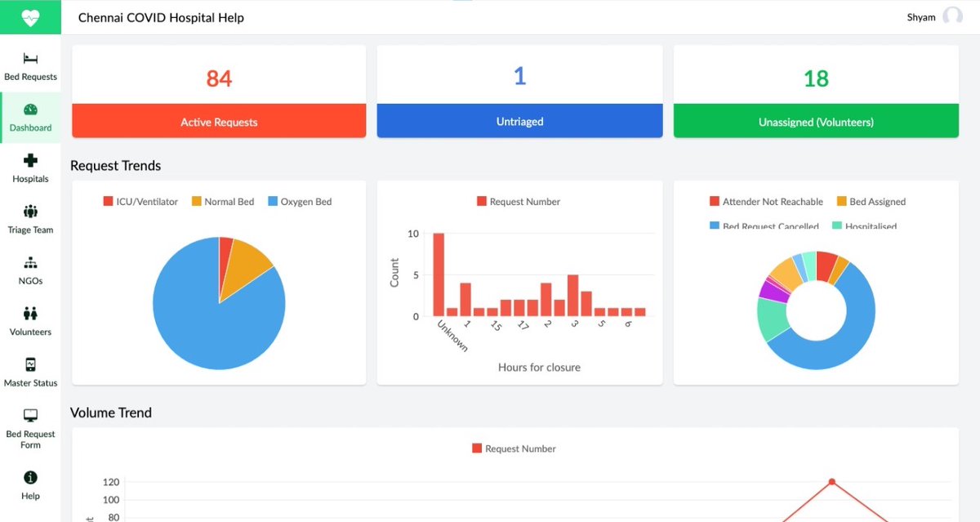The image size is (980, 522).
Task: Toggle ICU/Ventilator legend red swatch
Action: point(108,202)
